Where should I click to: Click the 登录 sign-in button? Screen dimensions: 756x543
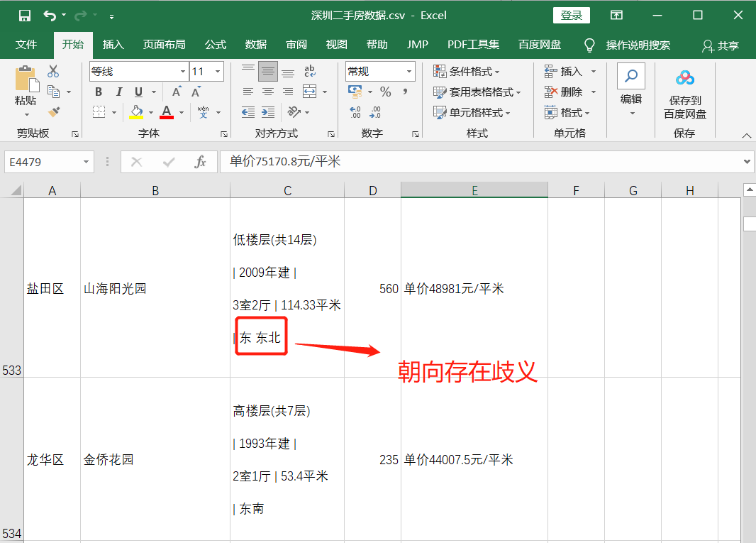pos(572,16)
